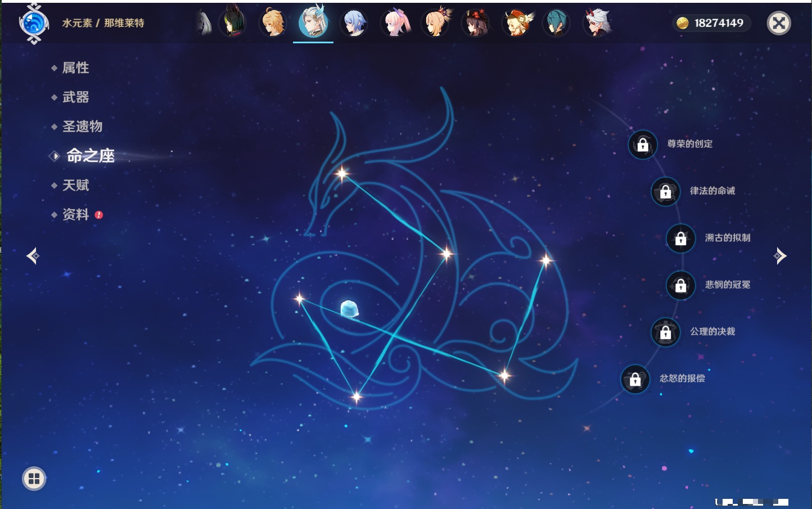Select the highlighted Neuvillette portrait
Viewport: 812px width, 509px height.
pyautogui.click(x=313, y=22)
